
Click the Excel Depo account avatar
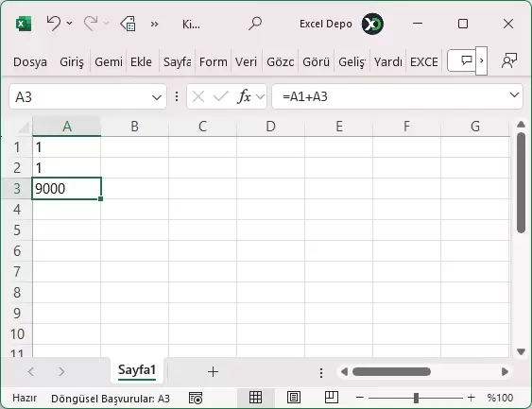tap(372, 24)
